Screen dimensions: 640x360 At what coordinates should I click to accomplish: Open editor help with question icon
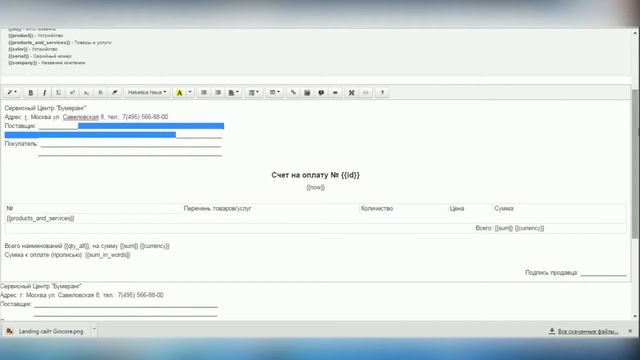[x=382, y=93]
